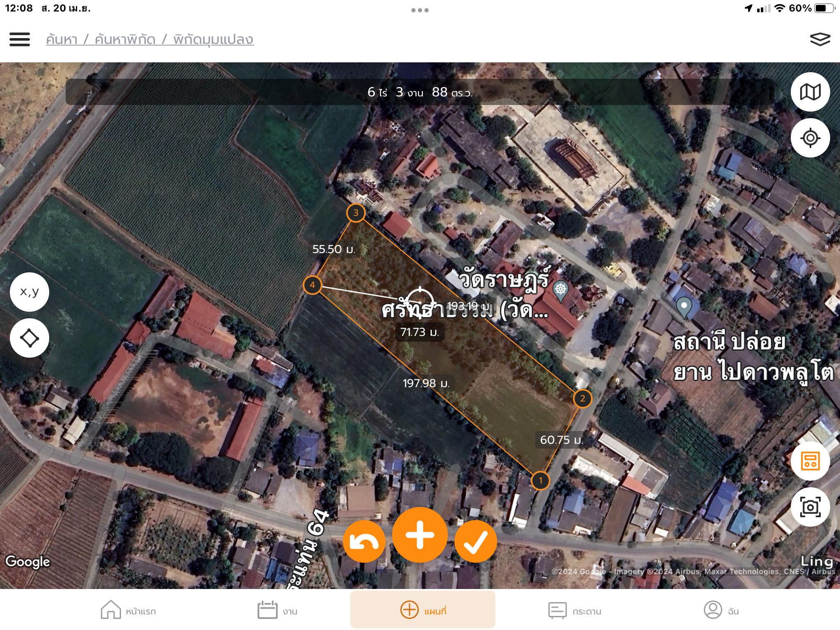This screenshot has height=630, width=840.
Task: Go to หน้าแรก home tab
Action: pyautogui.click(x=128, y=610)
